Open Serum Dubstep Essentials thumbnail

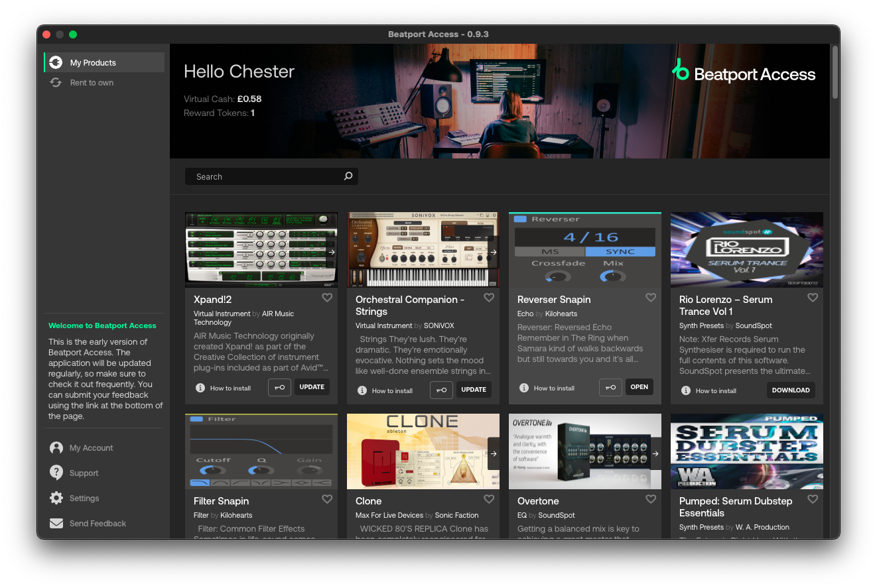click(x=747, y=451)
